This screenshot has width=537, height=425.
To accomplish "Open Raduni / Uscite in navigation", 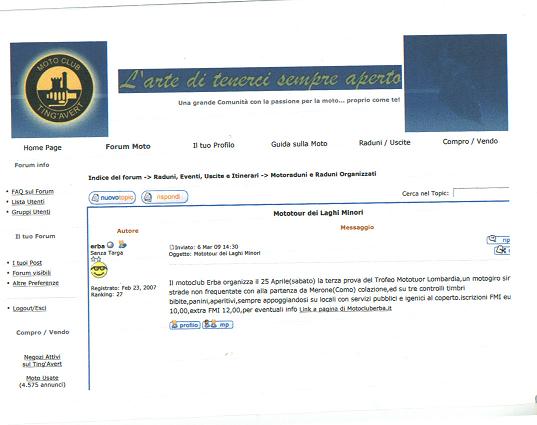I will coord(384,142).
